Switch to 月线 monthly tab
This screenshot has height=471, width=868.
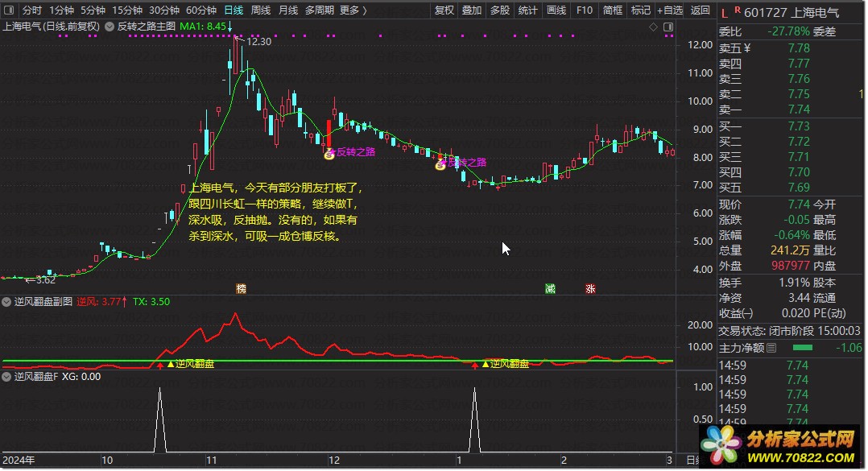pyautogui.click(x=288, y=10)
